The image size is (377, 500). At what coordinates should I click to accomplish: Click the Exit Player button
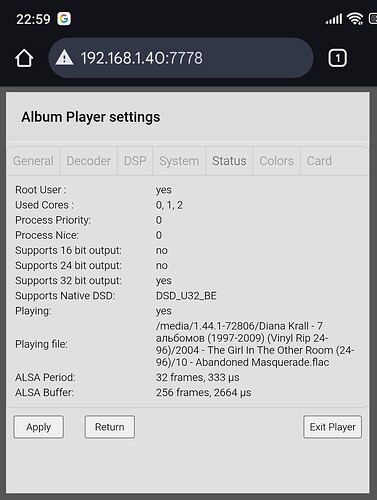tap(333, 427)
